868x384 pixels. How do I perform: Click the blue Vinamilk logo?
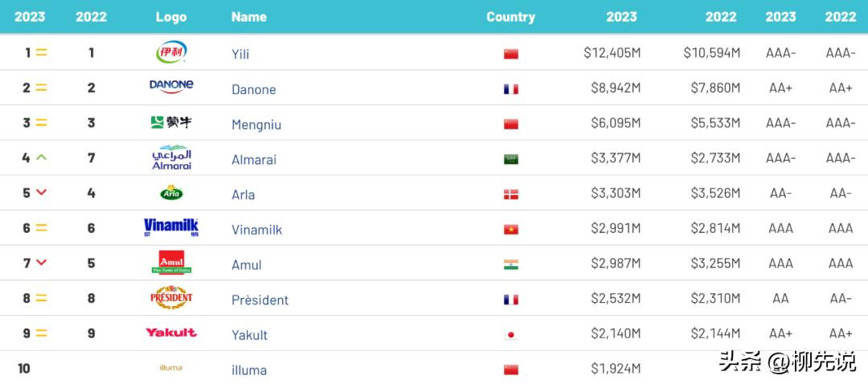coord(171,228)
